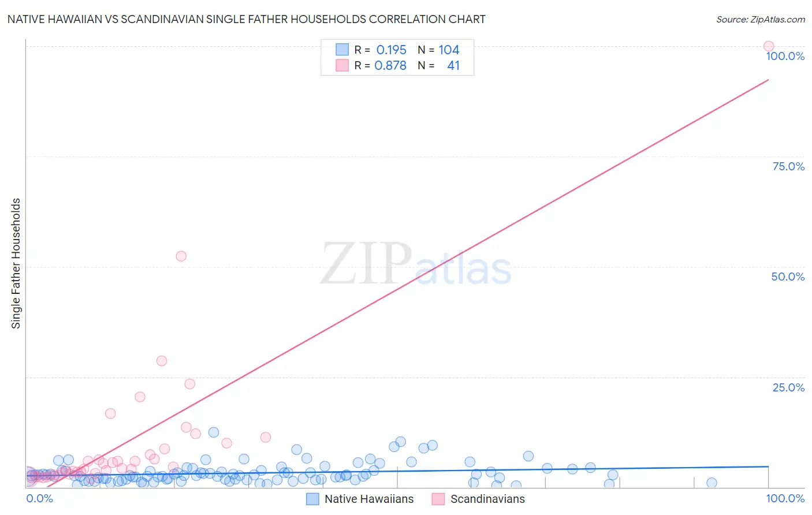Click the pink outlier point at 100%

[x=769, y=46]
